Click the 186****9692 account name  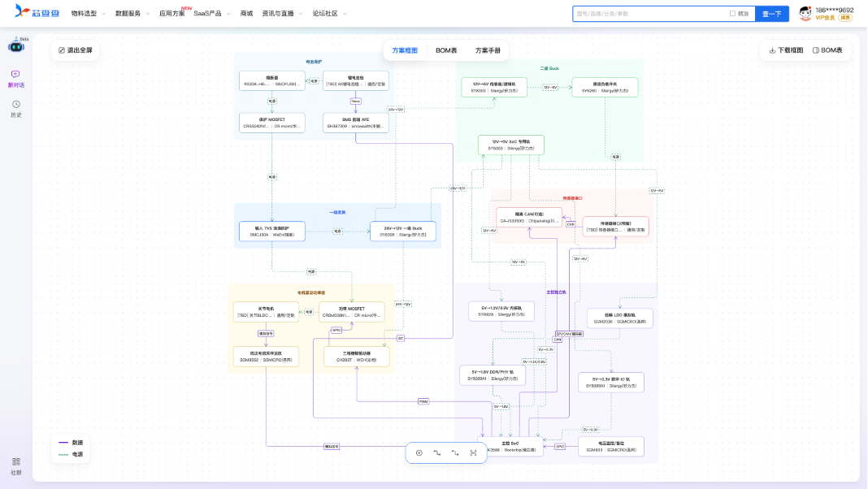(x=834, y=10)
